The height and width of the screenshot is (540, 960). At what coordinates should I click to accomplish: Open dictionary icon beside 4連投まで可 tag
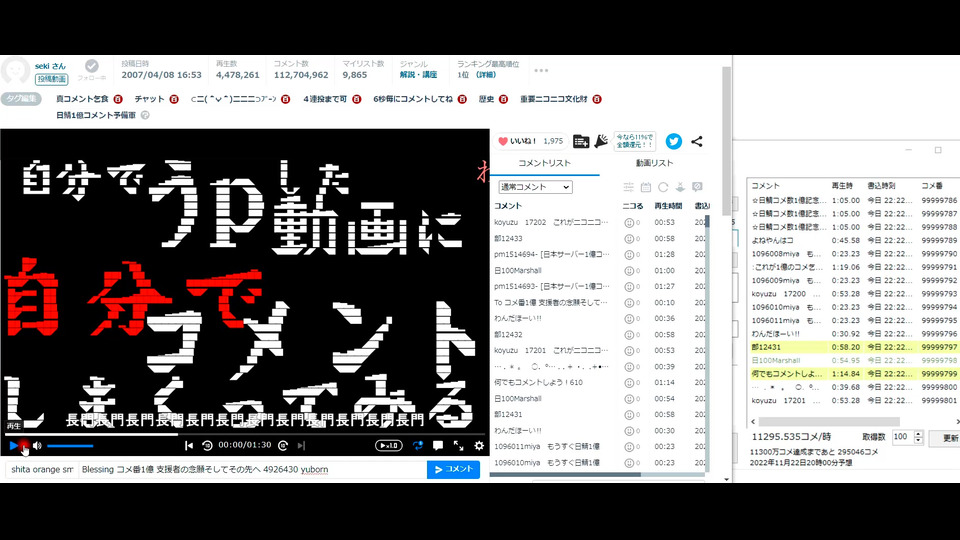(x=356, y=99)
